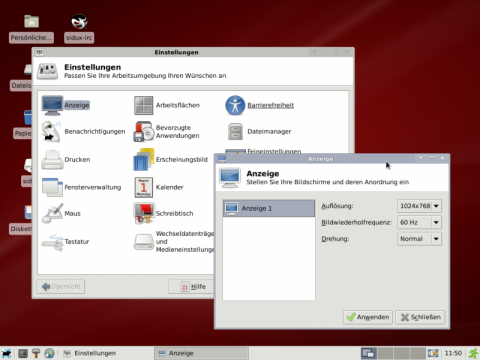Screen dimensions: 480x360
Task: Select Anzeige 1 in the display list
Action: pos(269,208)
